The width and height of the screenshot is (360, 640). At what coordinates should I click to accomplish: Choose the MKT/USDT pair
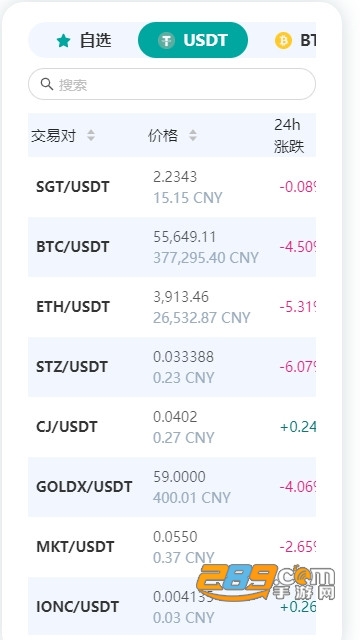coord(172,547)
